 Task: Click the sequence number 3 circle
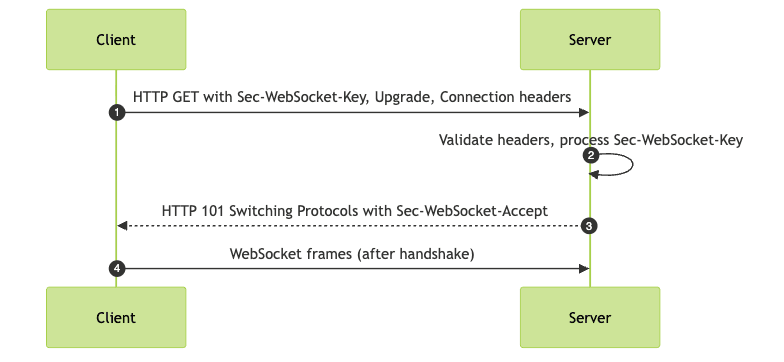tap(589, 226)
